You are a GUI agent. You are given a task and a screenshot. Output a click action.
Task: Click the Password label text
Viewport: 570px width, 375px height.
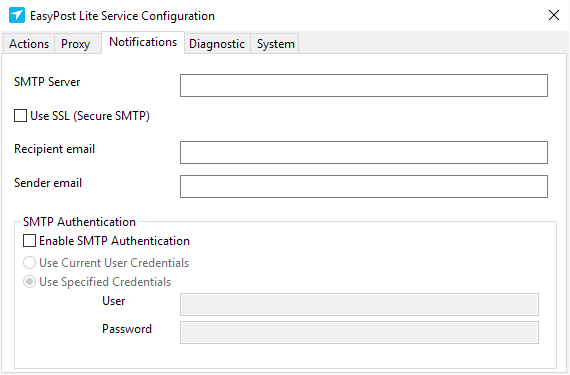pos(127,329)
